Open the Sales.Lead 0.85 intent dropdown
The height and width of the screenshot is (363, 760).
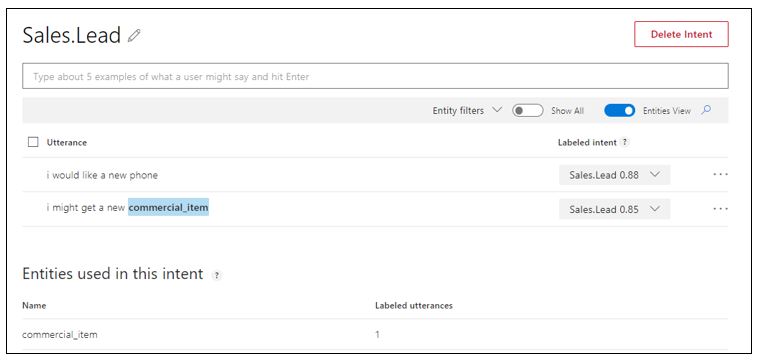615,209
